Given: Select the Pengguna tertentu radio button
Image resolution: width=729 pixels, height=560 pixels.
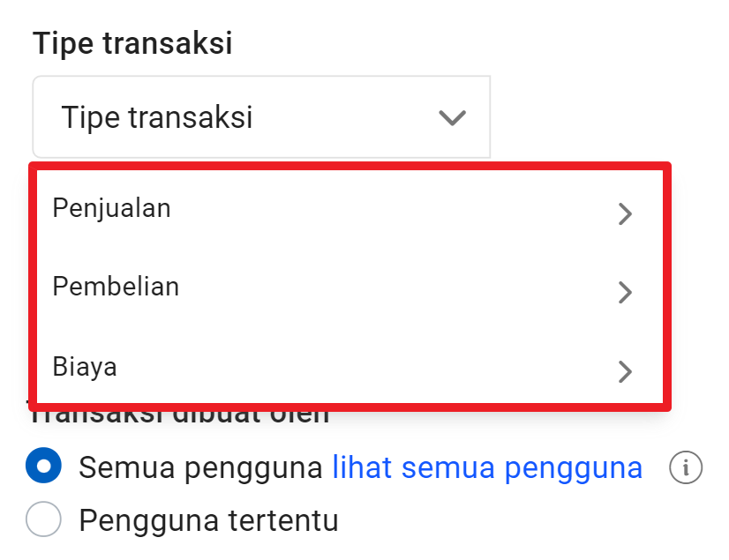Looking at the screenshot, I should 43,520.
